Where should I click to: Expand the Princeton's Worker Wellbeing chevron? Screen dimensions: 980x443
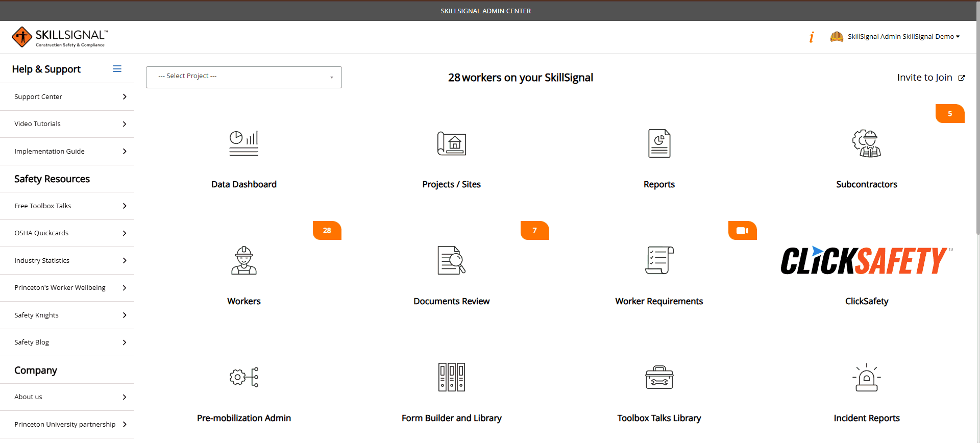click(125, 288)
